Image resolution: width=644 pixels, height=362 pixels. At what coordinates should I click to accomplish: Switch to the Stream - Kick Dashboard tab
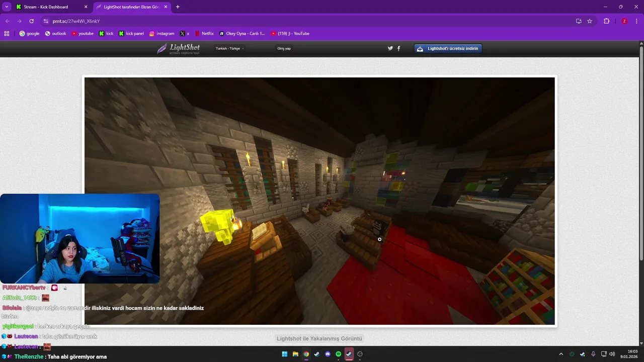pyautogui.click(x=52, y=7)
